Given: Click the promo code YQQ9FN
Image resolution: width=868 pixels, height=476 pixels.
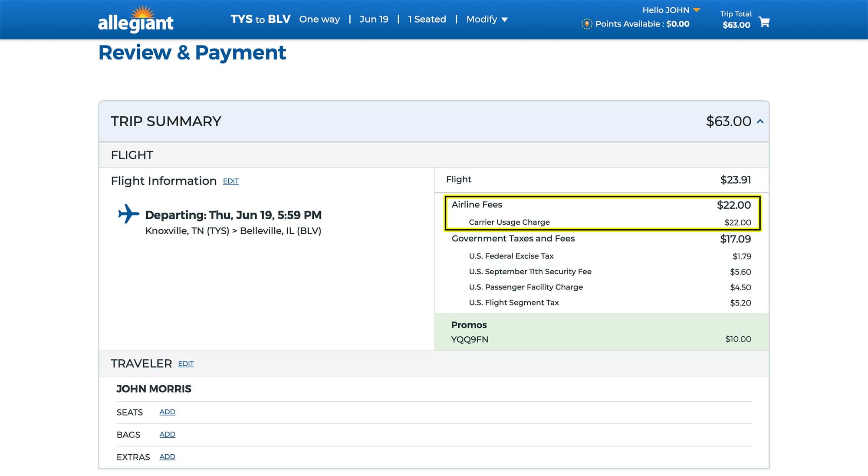Looking at the screenshot, I should pyautogui.click(x=470, y=339).
